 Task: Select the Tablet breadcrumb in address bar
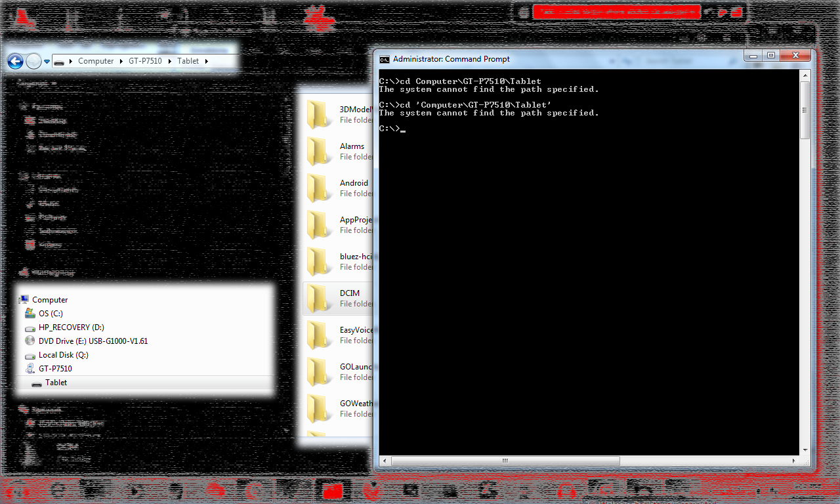[188, 61]
